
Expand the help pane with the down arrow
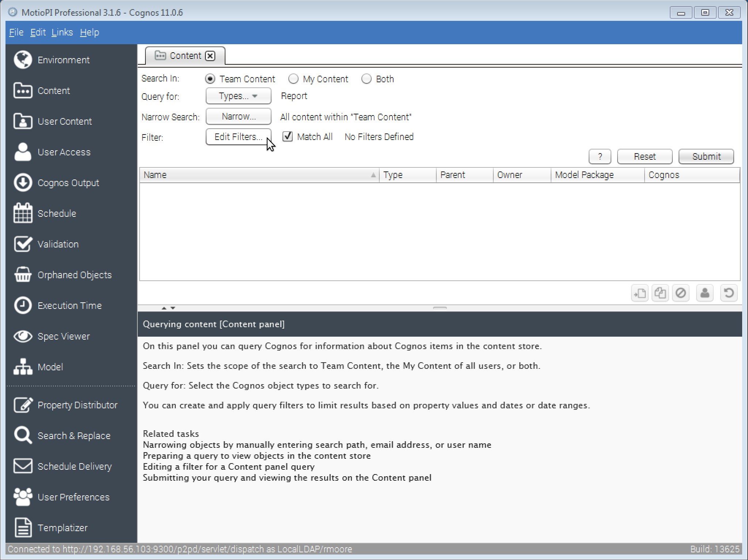[173, 308]
